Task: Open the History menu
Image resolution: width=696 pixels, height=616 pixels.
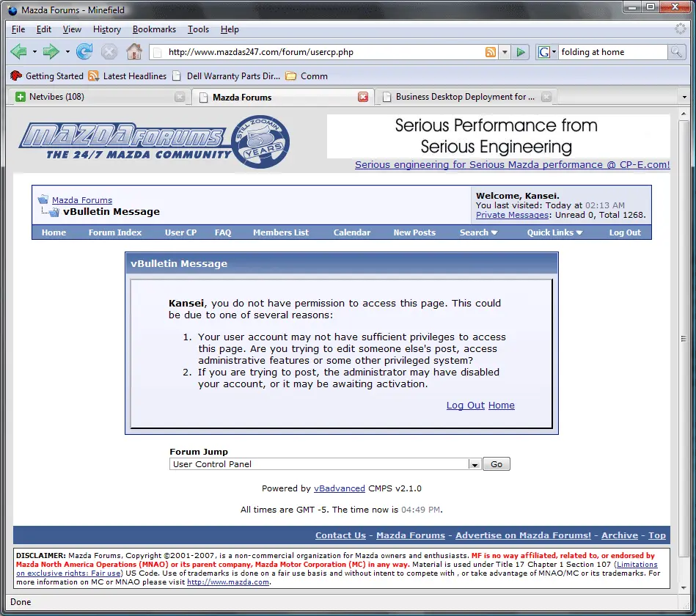Action: [x=106, y=29]
